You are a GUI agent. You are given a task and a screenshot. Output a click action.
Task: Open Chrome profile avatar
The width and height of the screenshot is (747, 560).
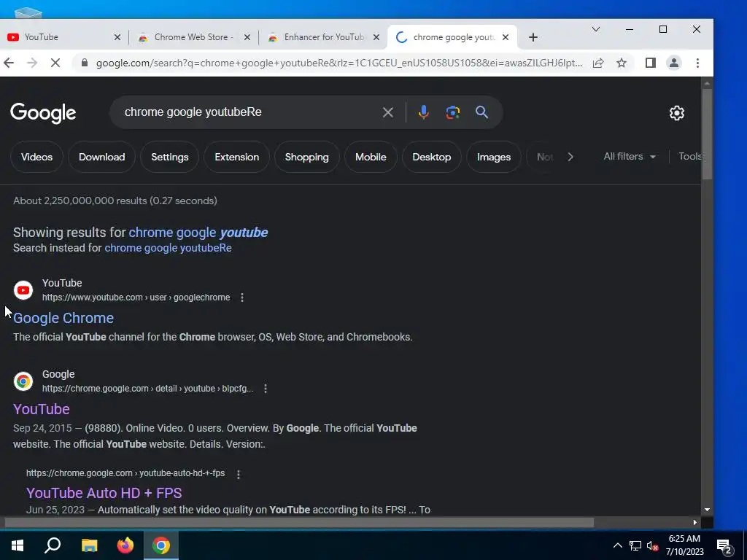pos(673,63)
